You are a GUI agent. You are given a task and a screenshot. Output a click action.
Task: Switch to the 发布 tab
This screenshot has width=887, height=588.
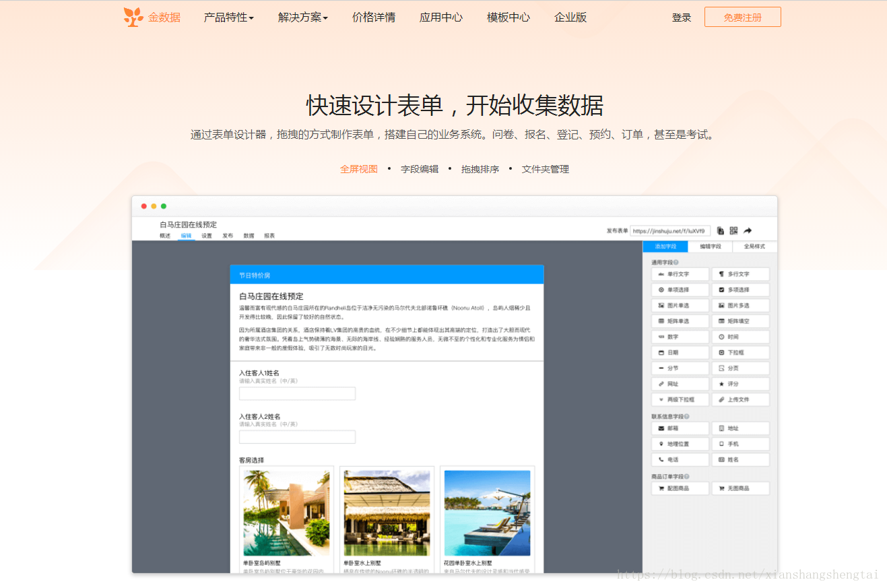[x=228, y=236]
